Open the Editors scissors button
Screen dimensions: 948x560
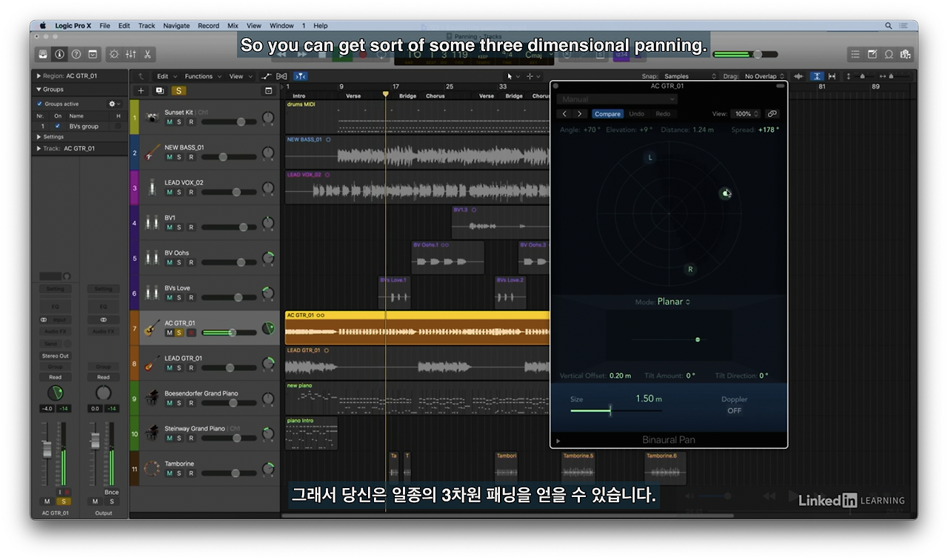(147, 54)
